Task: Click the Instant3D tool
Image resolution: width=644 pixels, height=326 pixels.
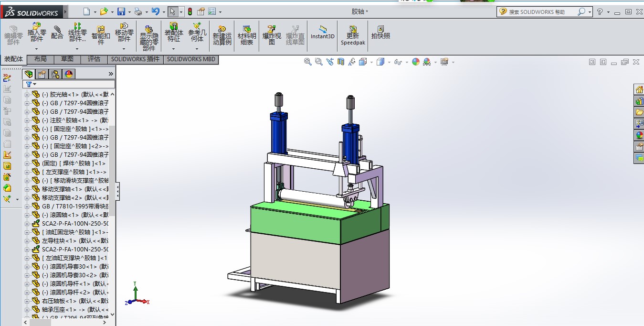Action: pyautogui.click(x=323, y=33)
